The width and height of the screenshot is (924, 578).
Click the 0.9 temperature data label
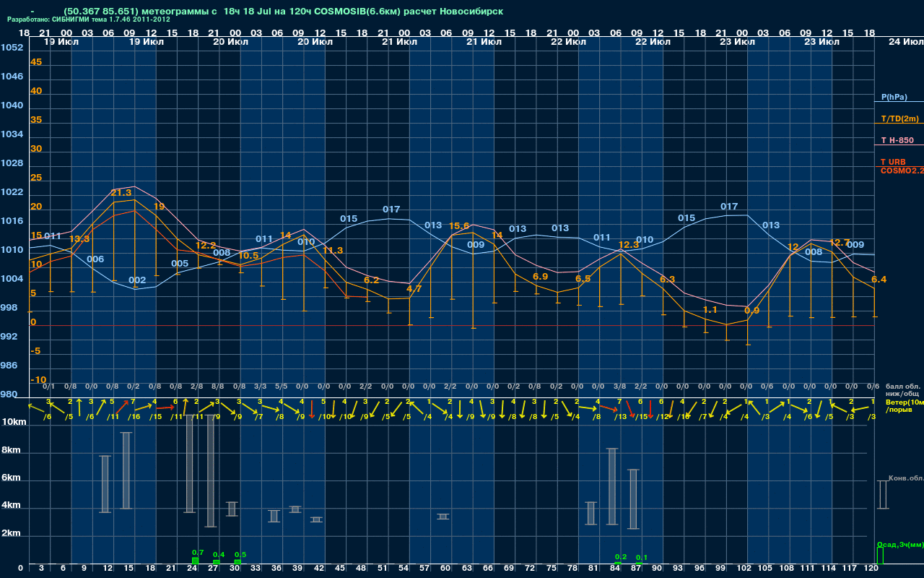point(751,311)
